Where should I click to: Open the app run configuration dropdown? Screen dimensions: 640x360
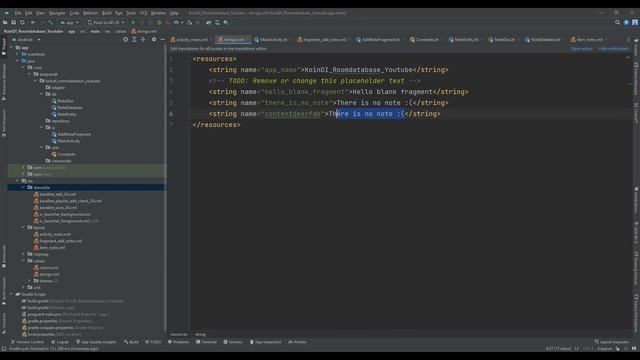click(69, 22)
